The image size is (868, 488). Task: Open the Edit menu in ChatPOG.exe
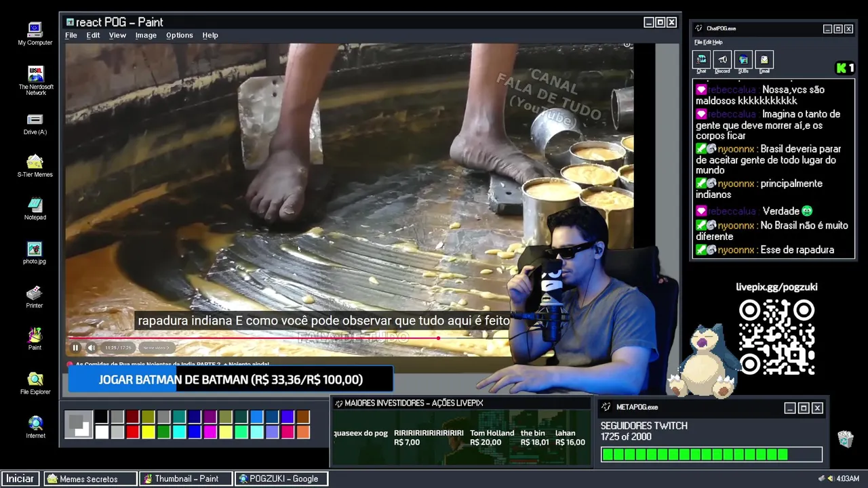707,42
